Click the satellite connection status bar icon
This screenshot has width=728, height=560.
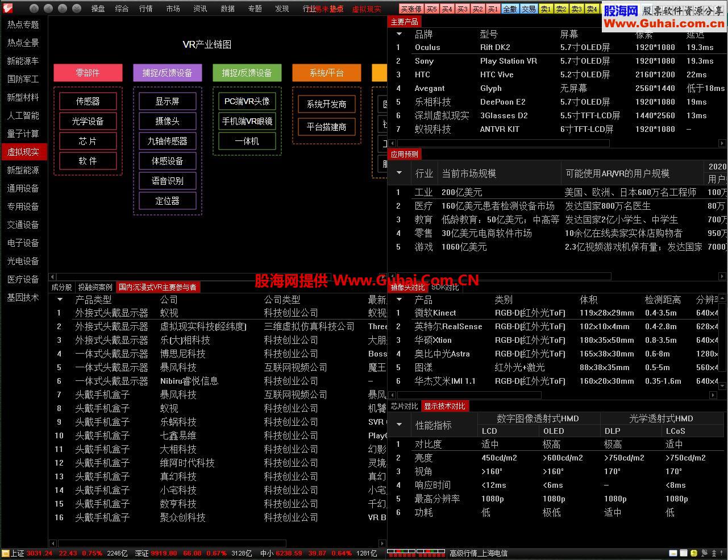704,553
